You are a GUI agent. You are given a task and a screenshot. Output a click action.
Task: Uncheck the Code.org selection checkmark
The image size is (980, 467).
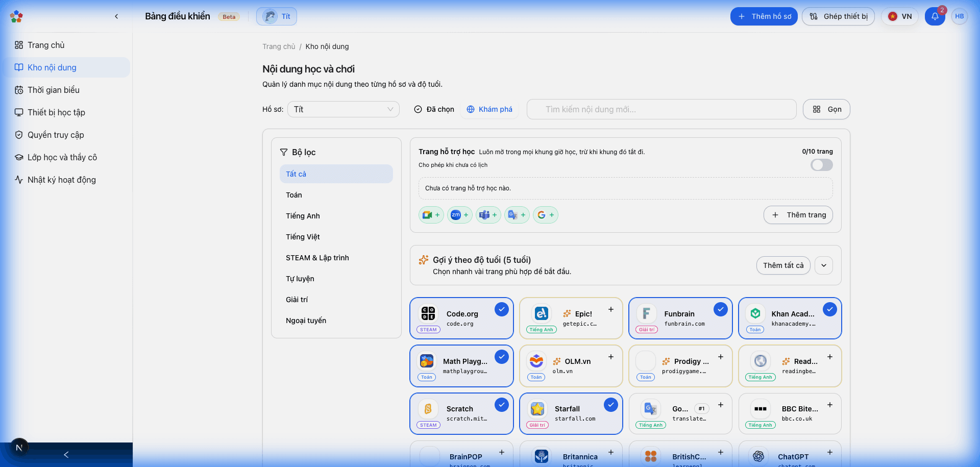pyautogui.click(x=502, y=309)
